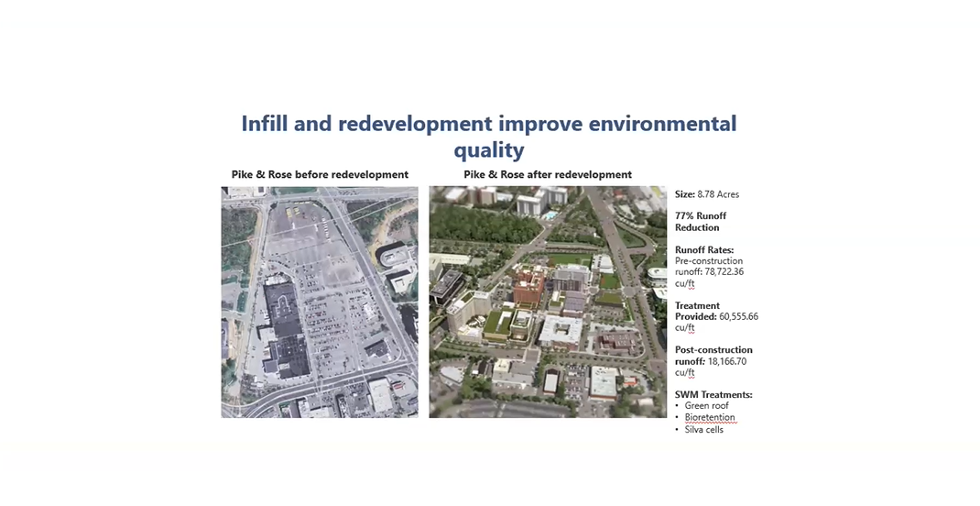Click underlined "cu/ft" below 78,722.36
The image size is (980, 506).
pos(685,283)
